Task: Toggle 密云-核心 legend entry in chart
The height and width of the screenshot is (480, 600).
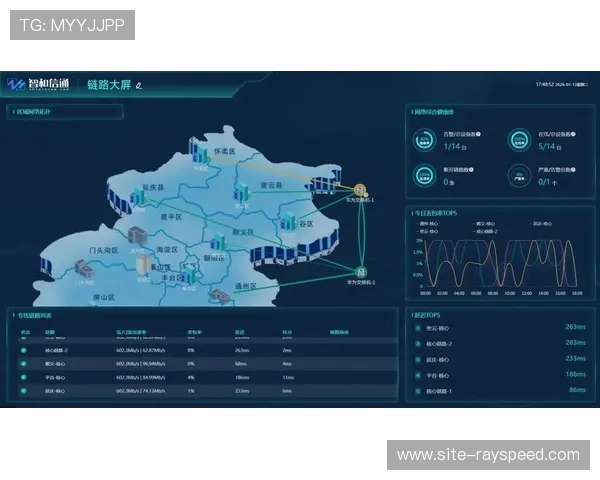Action: coord(427,231)
